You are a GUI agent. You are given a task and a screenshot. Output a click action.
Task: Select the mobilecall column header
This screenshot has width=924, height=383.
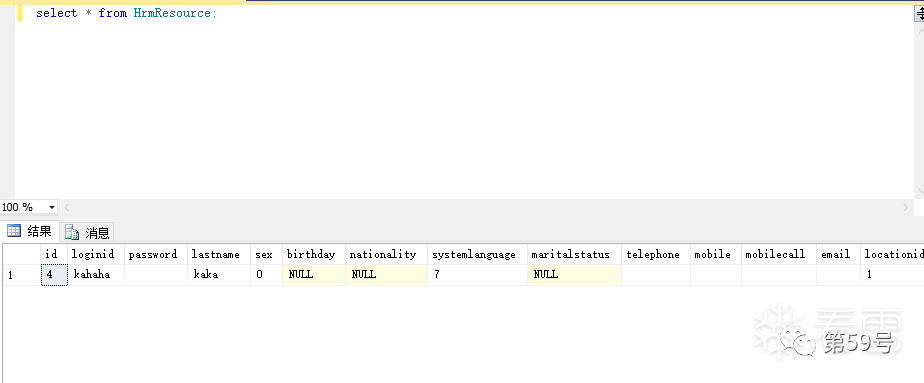click(779, 255)
